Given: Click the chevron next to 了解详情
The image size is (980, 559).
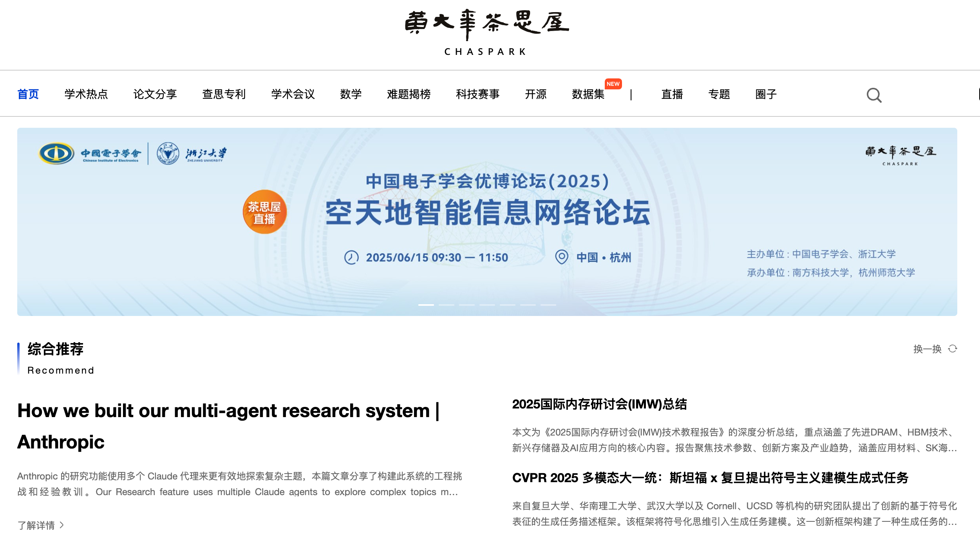Looking at the screenshot, I should [x=62, y=525].
